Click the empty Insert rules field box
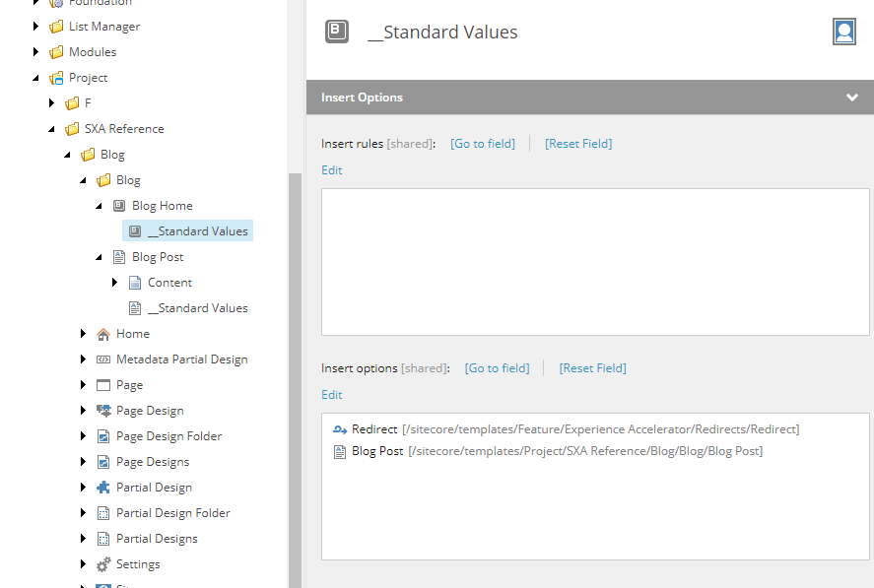Viewport: 874px width, 588px height. [595, 262]
